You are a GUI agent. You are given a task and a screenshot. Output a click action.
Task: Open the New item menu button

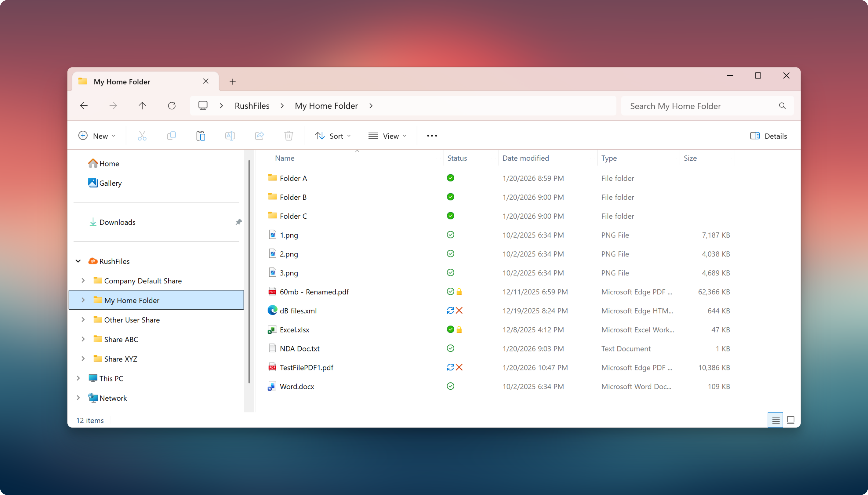click(x=97, y=136)
